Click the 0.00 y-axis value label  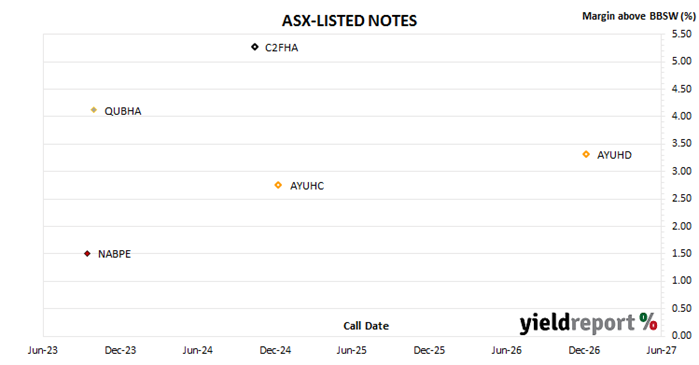[x=682, y=335]
